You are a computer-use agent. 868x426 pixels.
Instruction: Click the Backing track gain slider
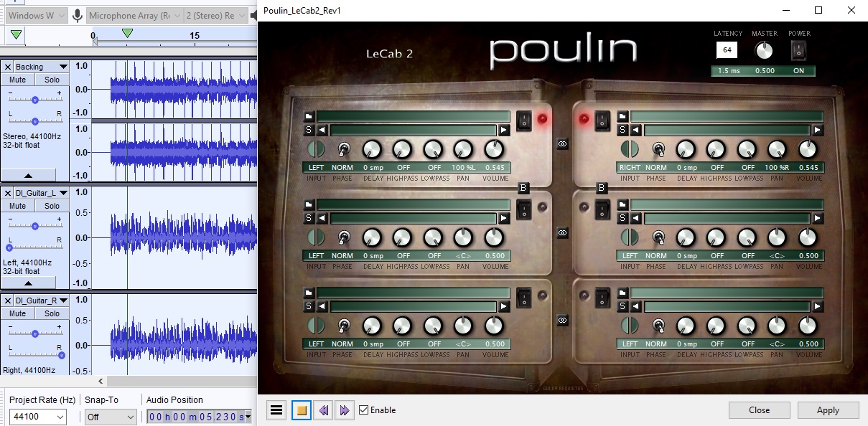[x=34, y=100]
